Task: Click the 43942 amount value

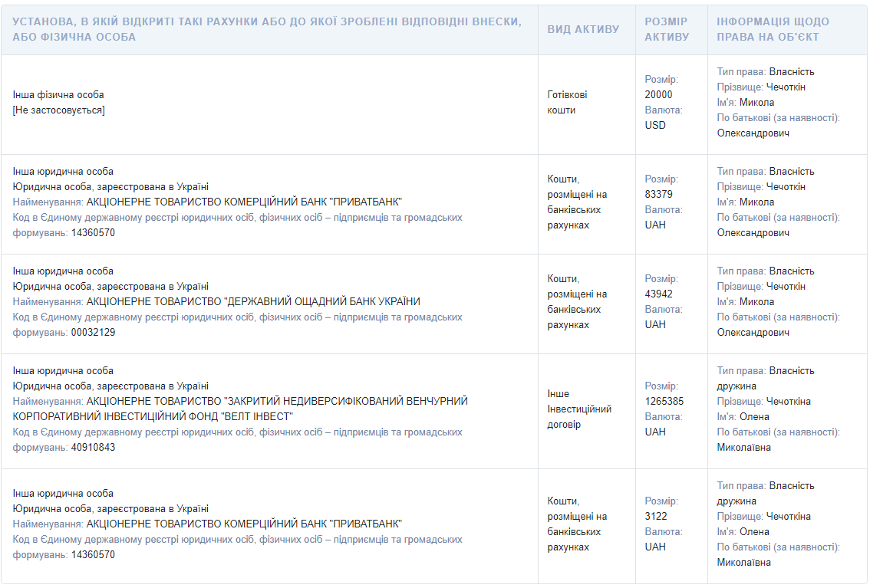Action: [658, 294]
